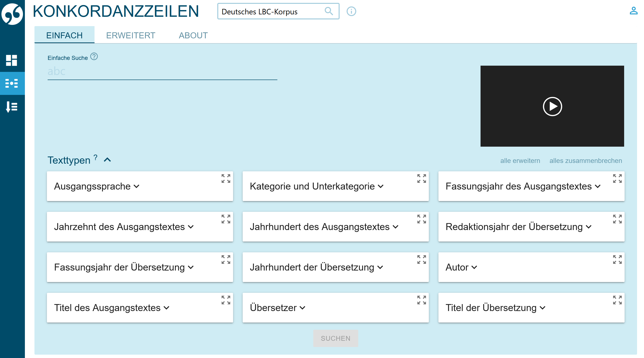Play the tutorial video
644x358 pixels.
pyautogui.click(x=552, y=106)
